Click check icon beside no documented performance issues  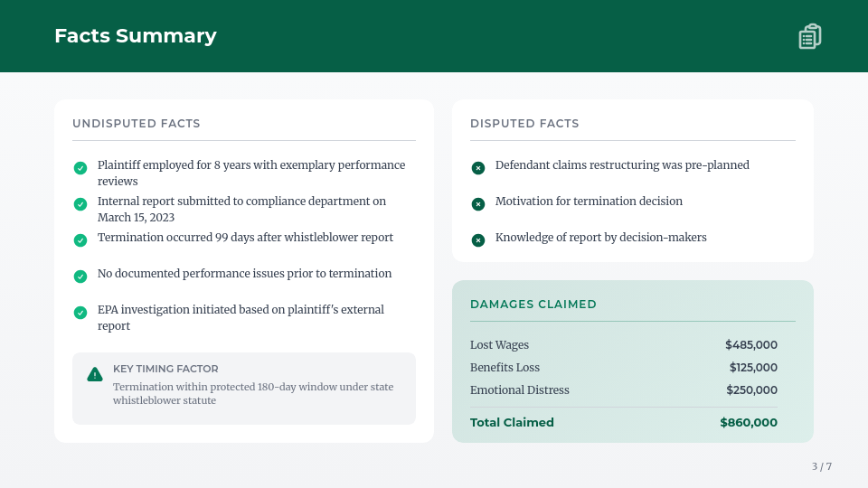coord(80,277)
